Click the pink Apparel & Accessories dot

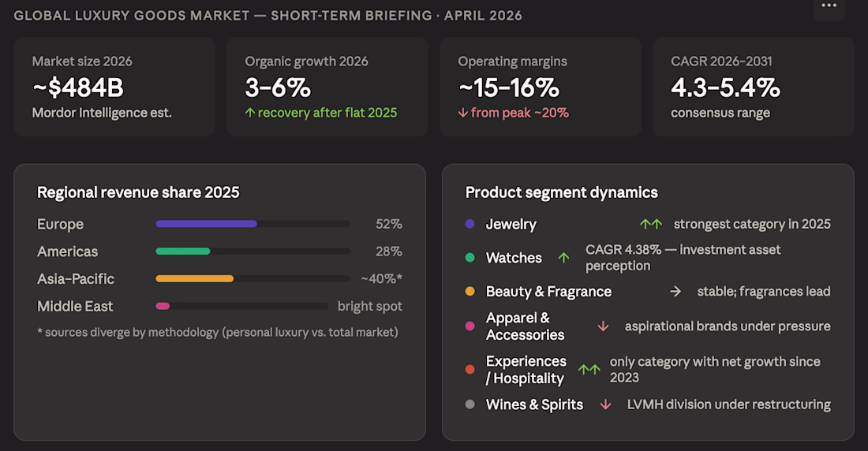[x=470, y=326]
